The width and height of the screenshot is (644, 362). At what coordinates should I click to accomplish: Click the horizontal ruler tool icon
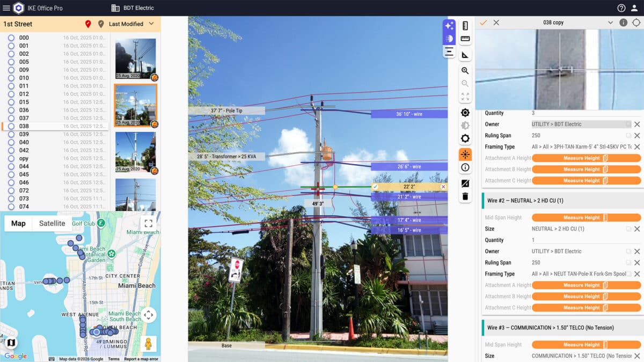465,39
